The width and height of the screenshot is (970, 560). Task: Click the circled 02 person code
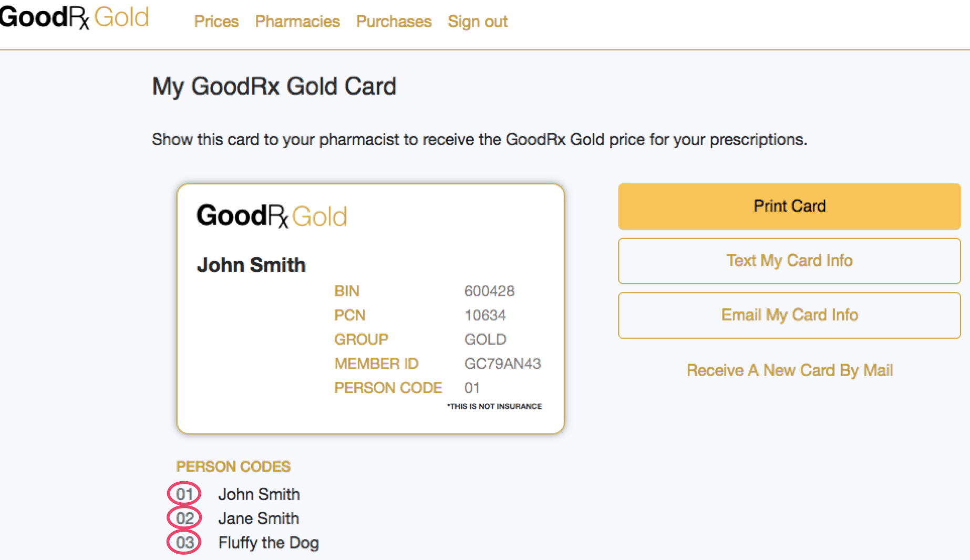click(x=184, y=518)
